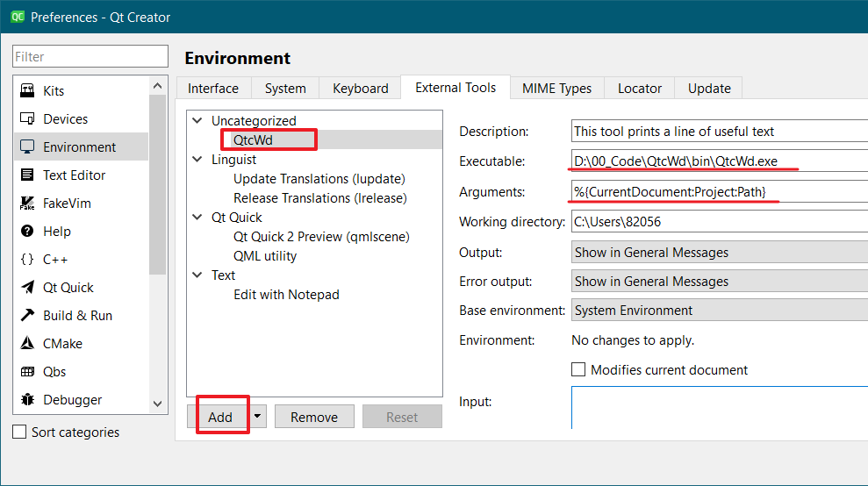Enable the Sort categories checkbox
The height and width of the screenshot is (486, 868).
coord(19,432)
